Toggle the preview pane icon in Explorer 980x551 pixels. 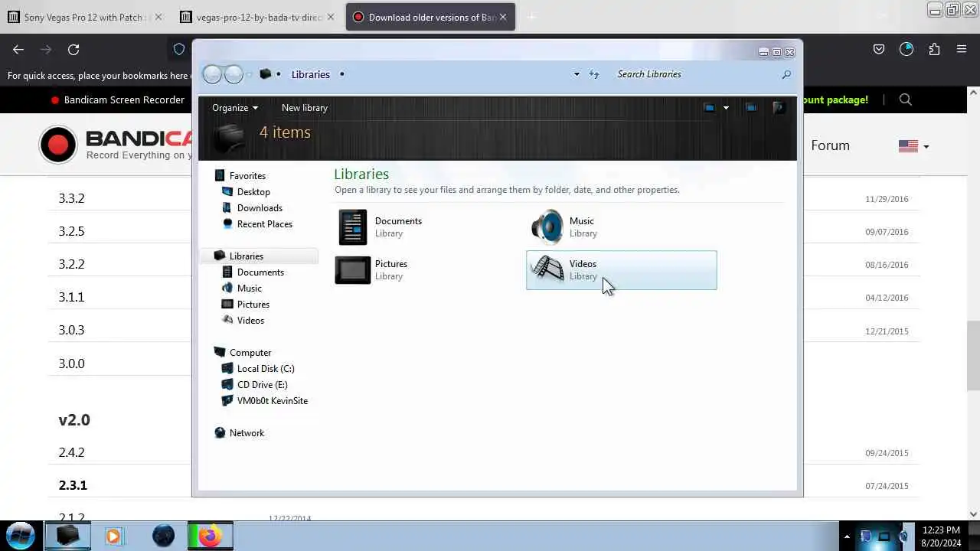(751, 108)
